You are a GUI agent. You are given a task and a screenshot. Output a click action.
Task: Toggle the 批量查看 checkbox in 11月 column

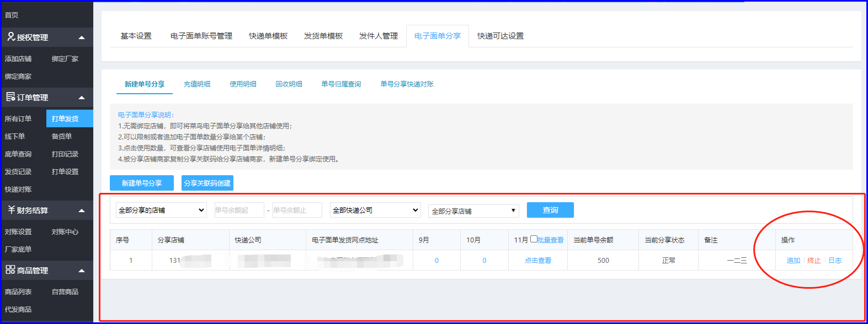(x=534, y=239)
